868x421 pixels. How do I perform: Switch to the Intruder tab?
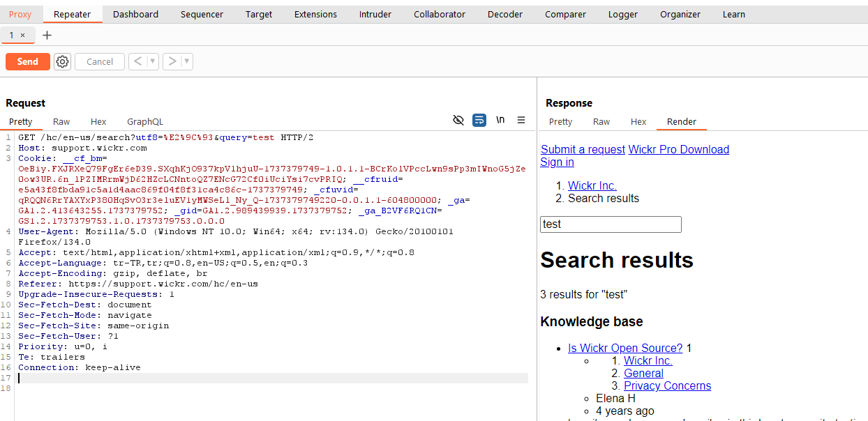point(375,14)
